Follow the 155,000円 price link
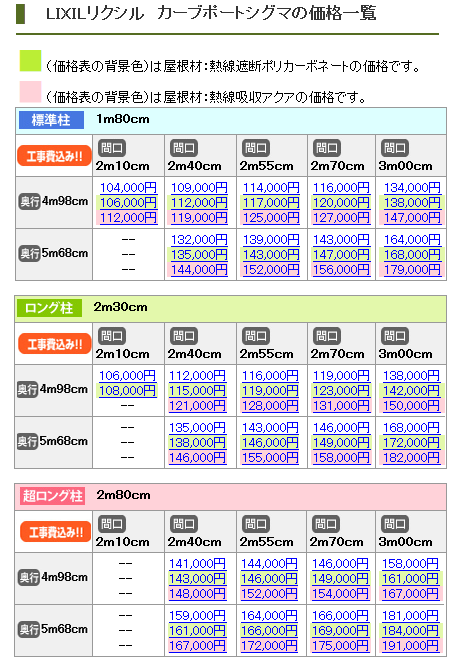 (270, 457)
